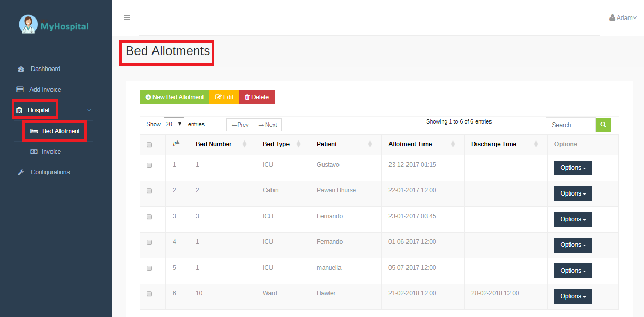644x317 pixels.
Task: Click allotment time 22-01-2017 12:00
Action: click(412, 190)
